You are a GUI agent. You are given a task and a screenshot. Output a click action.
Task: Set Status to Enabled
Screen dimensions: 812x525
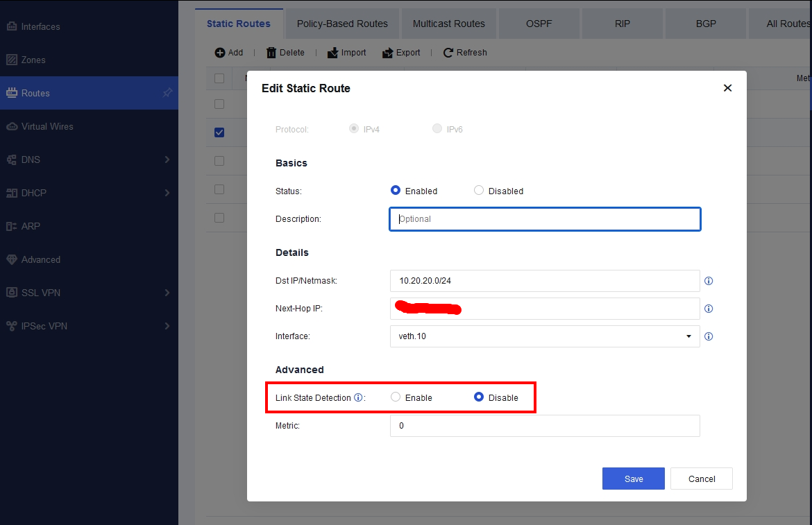(396, 190)
